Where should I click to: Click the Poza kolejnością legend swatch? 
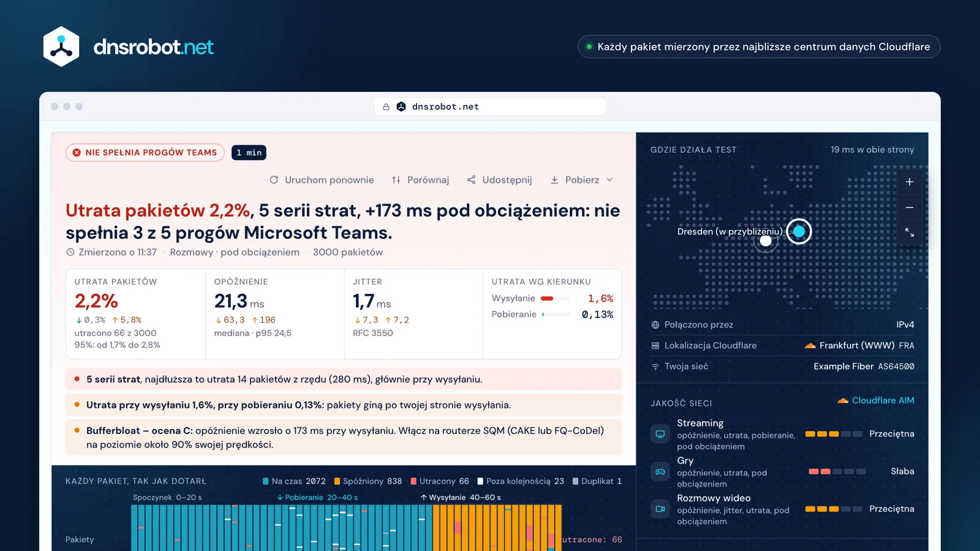[480, 481]
